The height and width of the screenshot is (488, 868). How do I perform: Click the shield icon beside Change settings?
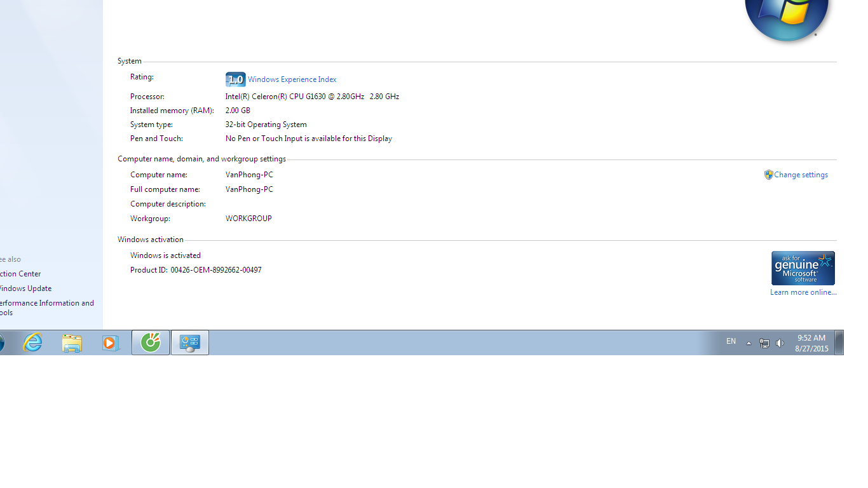click(x=768, y=175)
